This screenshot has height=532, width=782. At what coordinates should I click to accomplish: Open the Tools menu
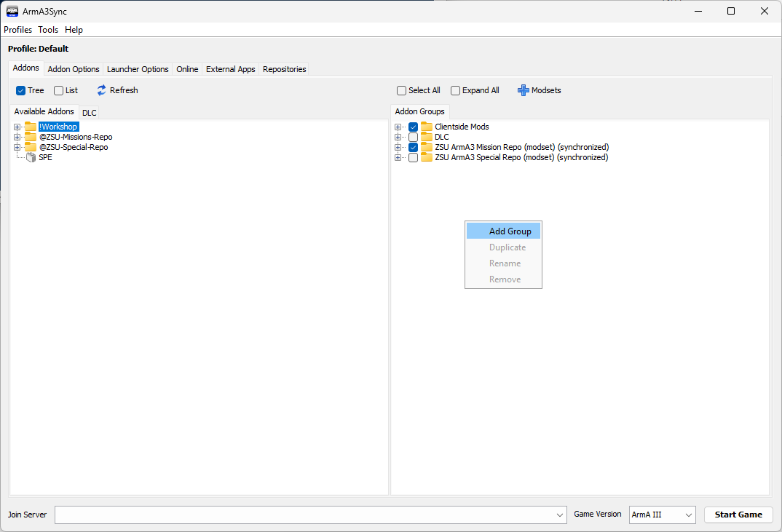click(x=48, y=30)
